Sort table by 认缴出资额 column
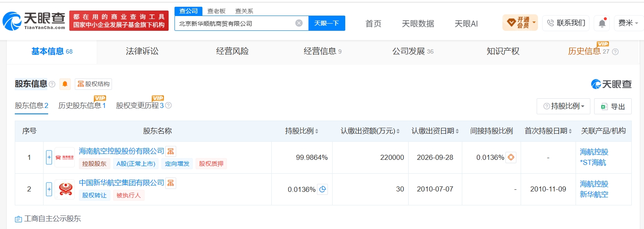The height and width of the screenshot is (229, 644). [x=370, y=131]
